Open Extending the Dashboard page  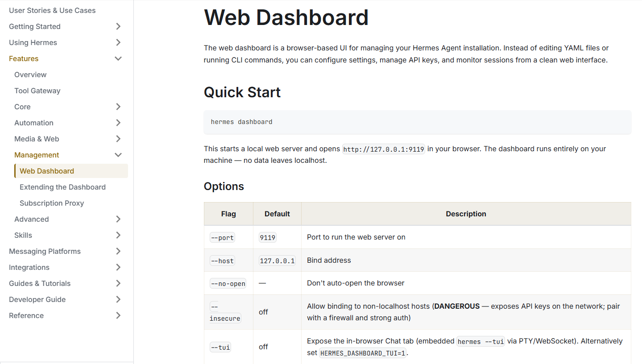coord(62,187)
